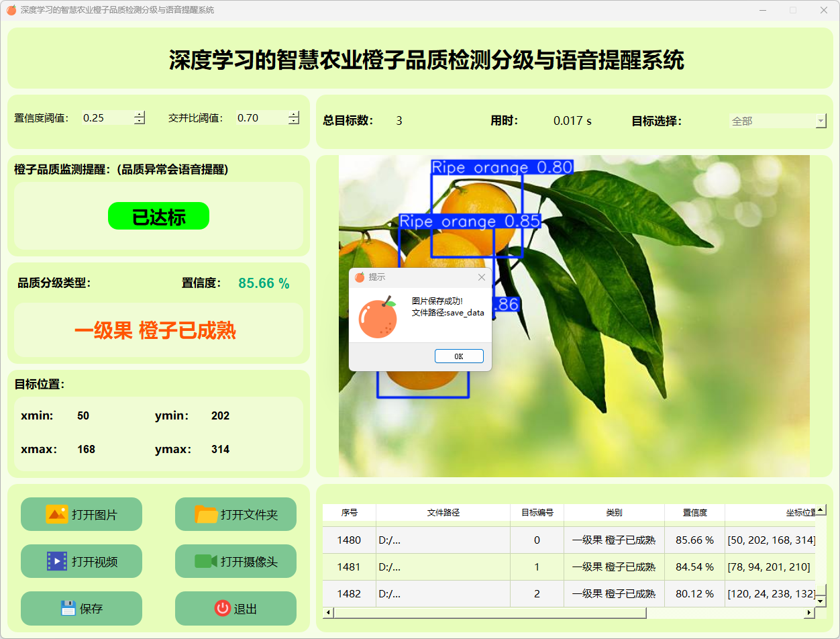The image size is (840, 639).
Task: Click the 交并比阈值 input field showing 0.70
Action: click(262, 117)
